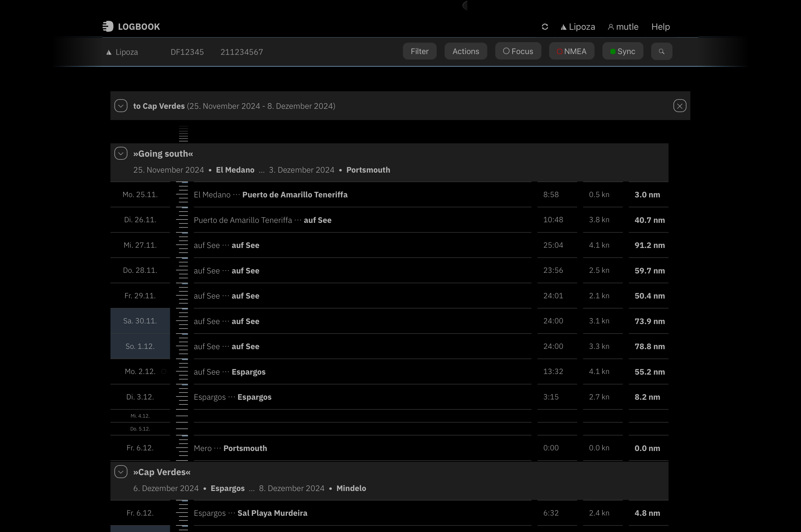
Task: Open the Help link
Action: (x=660, y=27)
